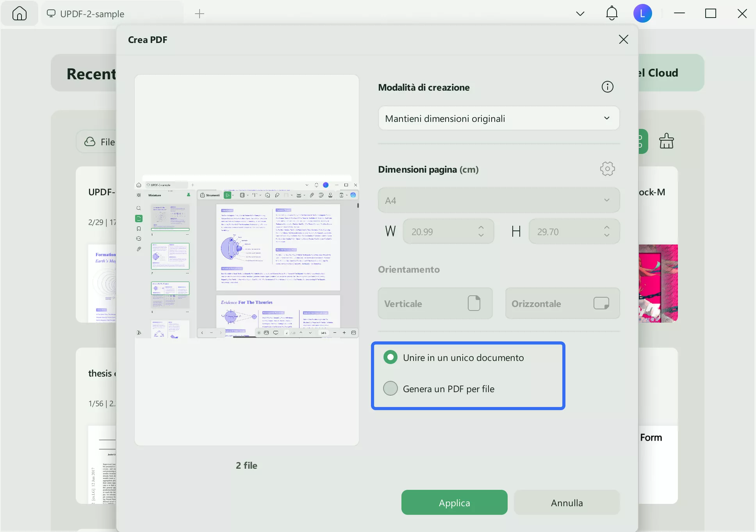Switch to the UPDF-2-sample tab
The image size is (756, 532).
[x=92, y=14]
